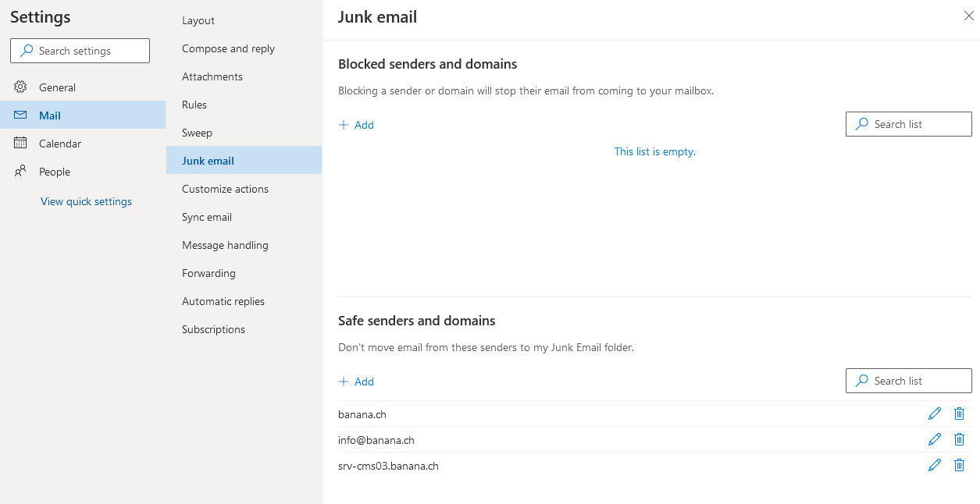The width and height of the screenshot is (980, 504).
Task: Add a blocked sender or domain
Action: [356, 125]
